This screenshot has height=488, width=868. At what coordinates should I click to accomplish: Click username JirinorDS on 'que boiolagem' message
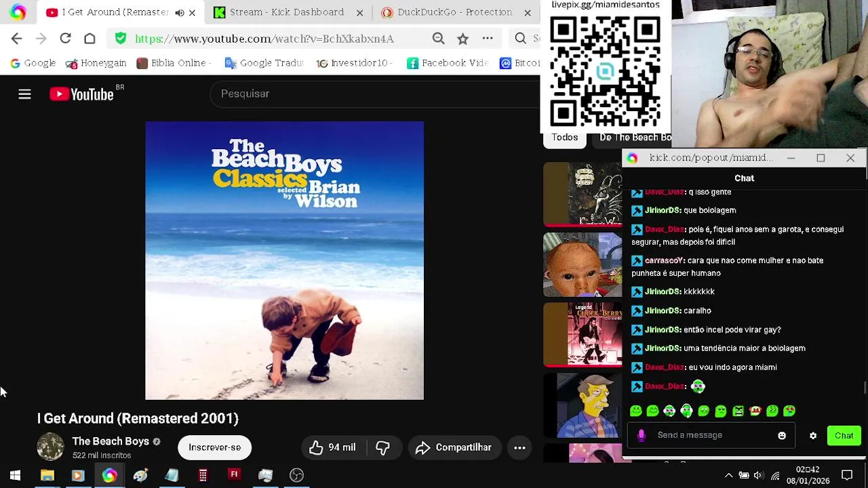pyautogui.click(x=663, y=210)
